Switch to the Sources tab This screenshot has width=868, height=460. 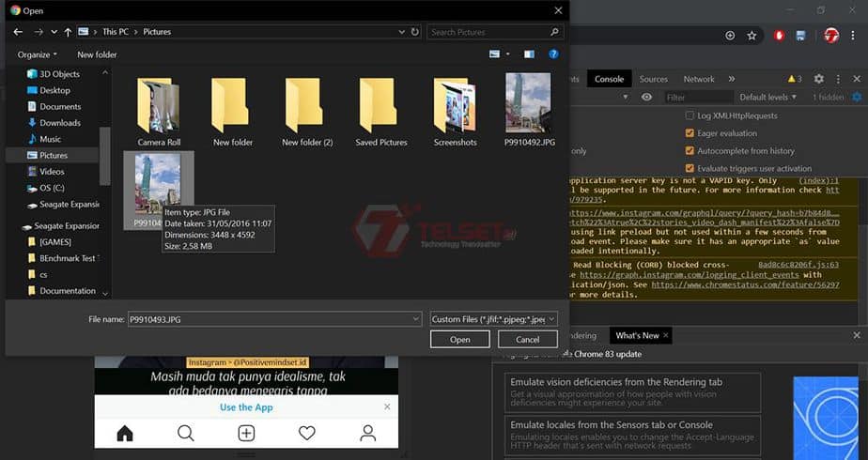[653, 79]
